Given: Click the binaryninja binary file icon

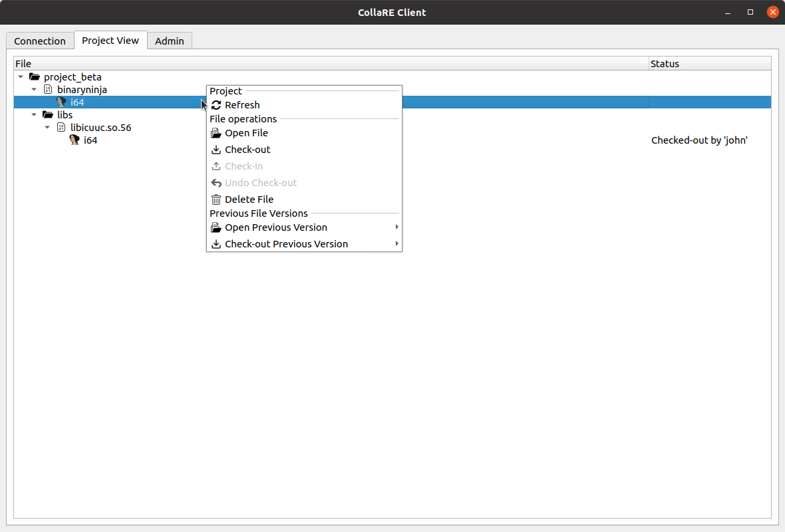Looking at the screenshot, I should 48,89.
